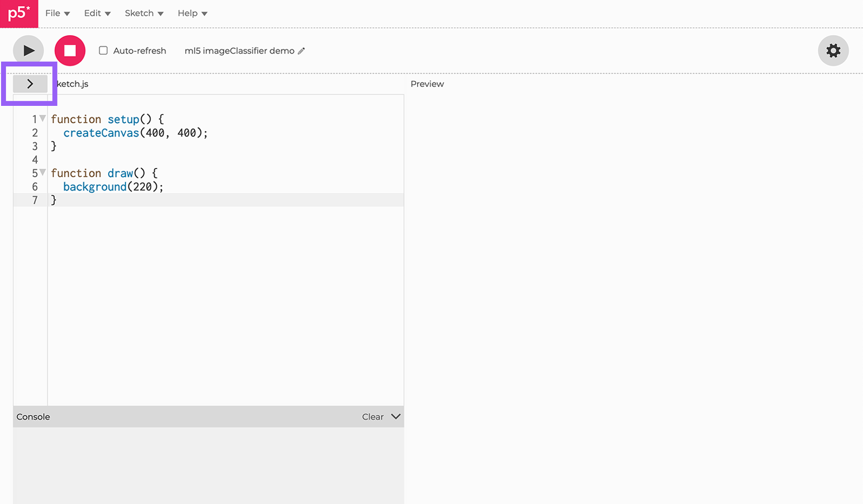Click inside the empty console output area
Screen dimensions: 863x504
208,465
